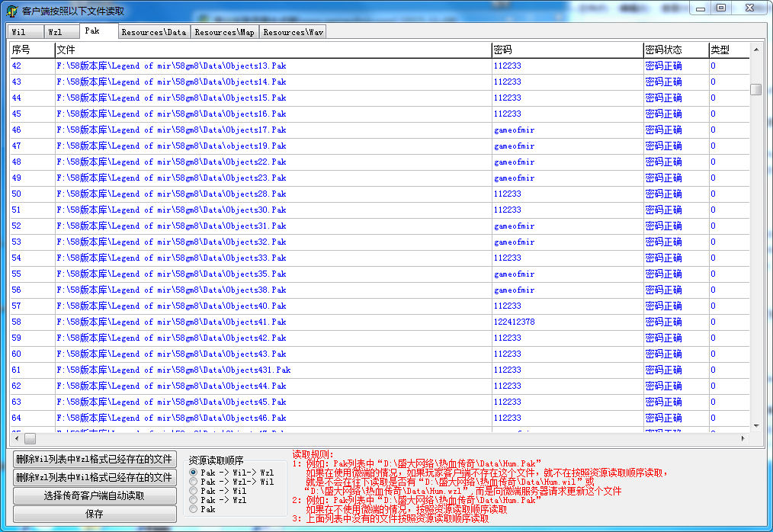Viewport: 773px width, 532px height.
Task: Switch to the Wil tab
Action: pyautogui.click(x=19, y=32)
